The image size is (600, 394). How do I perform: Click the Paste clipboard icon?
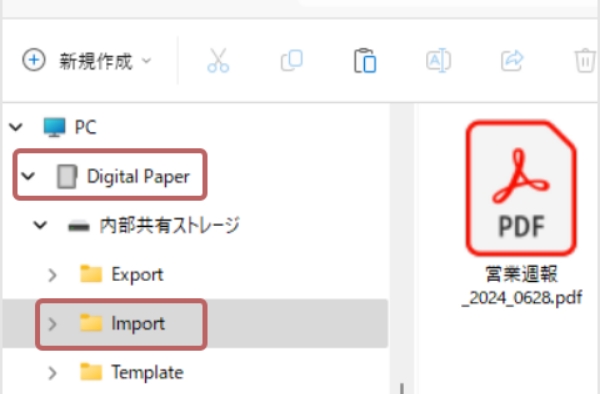click(365, 60)
